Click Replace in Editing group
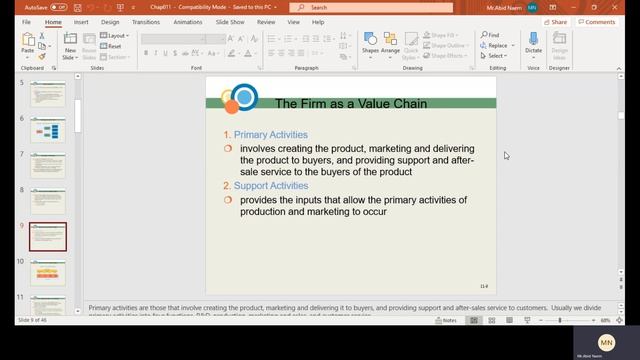This screenshot has width=640, height=360. click(x=494, y=46)
